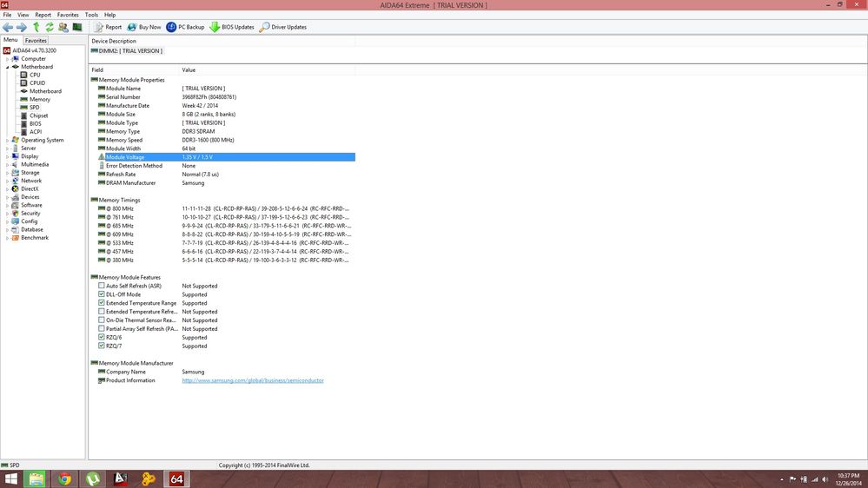This screenshot has width=868, height=488.
Task: Select the '@ 800 MHz' timing row
Action: 227,208
